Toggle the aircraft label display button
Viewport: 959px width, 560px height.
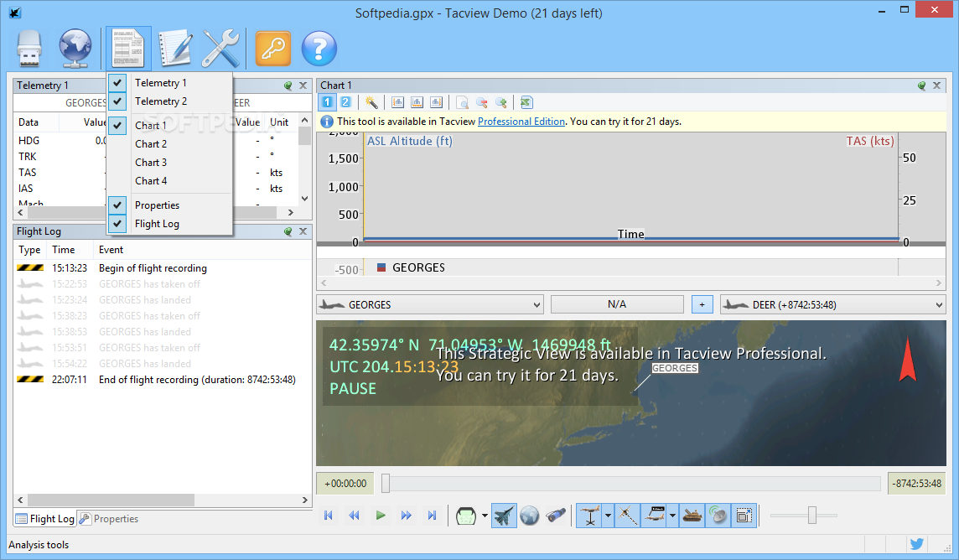tap(654, 516)
